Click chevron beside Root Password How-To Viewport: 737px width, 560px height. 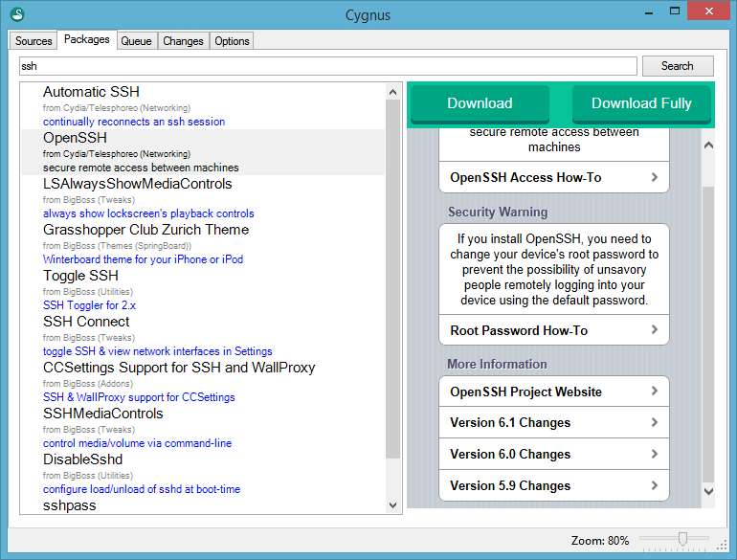[655, 329]
